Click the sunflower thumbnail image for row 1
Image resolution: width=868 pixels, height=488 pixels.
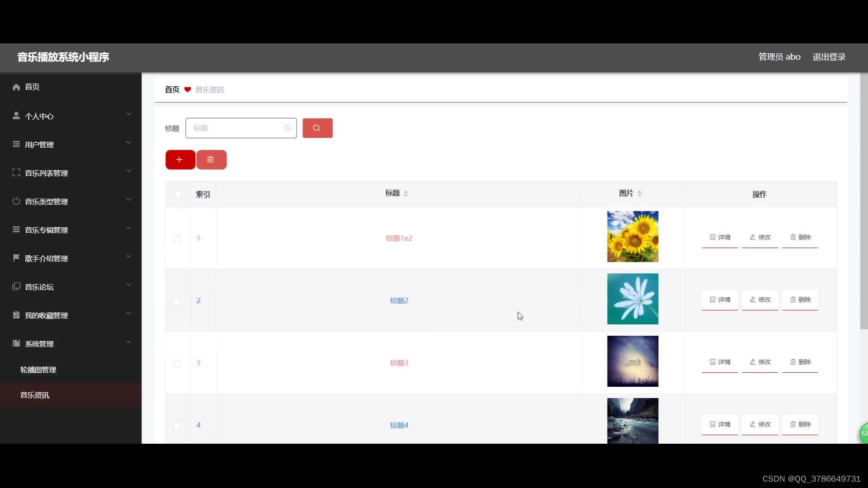pos(632,237)
